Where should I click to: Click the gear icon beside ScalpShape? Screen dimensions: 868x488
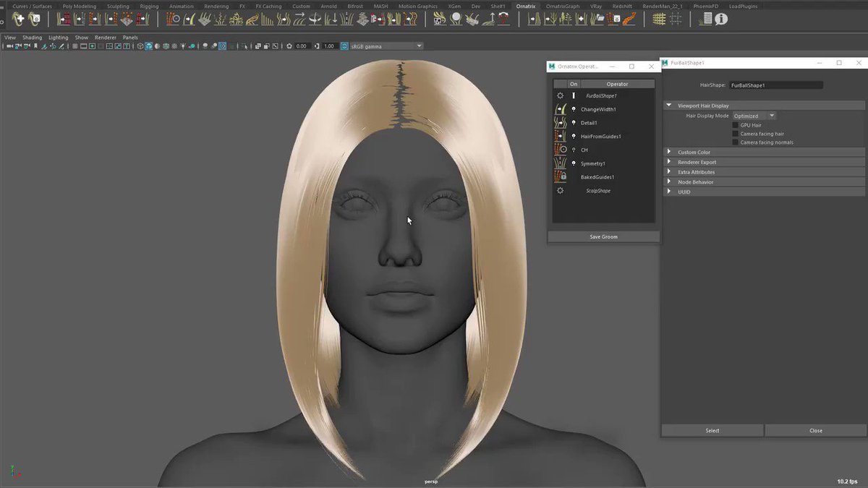(560, 191)
